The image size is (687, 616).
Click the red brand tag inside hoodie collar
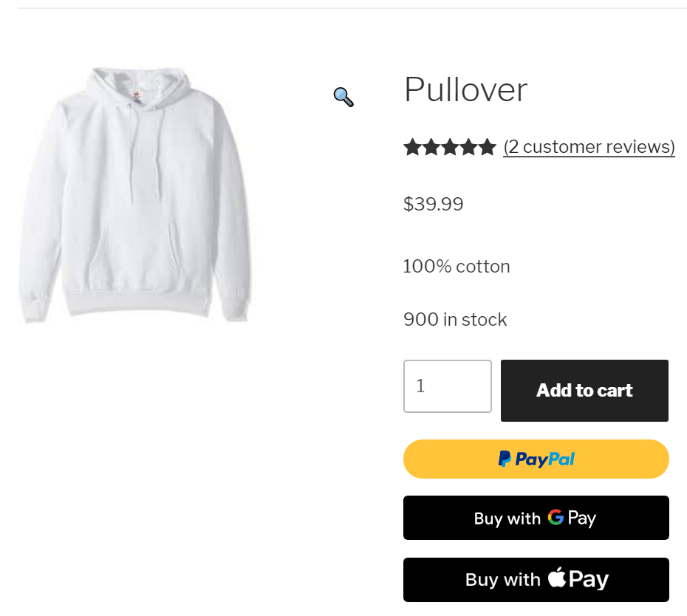pyautogui.click(x=135, y=95)
